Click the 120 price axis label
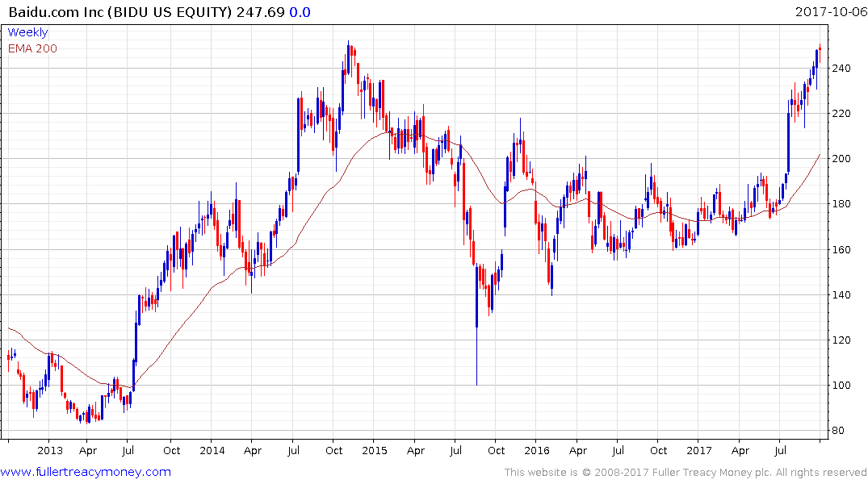Viewport: 868px width, 484px height. tap(841, 340)
